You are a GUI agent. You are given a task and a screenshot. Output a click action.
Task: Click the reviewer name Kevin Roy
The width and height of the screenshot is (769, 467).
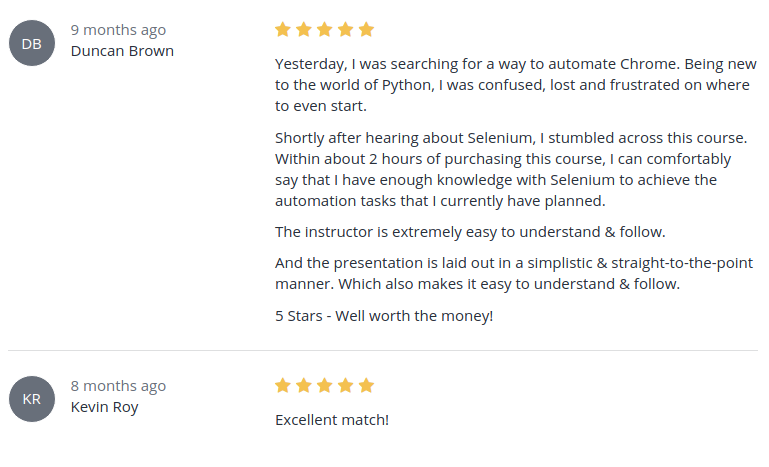[x=104, y=407]
